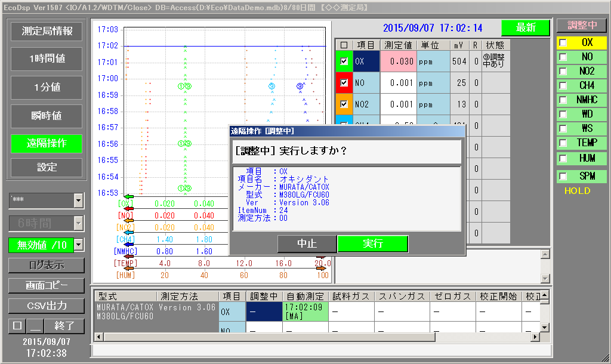Open the 測定局情報 section
The image size is (611, 364).
click(x=47, y=32)
